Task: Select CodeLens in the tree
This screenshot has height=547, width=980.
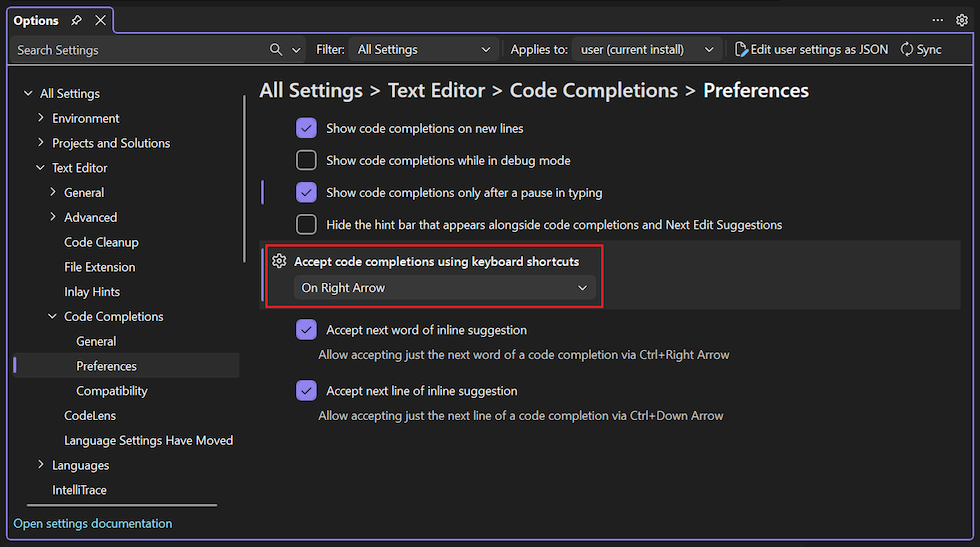Action: 90,416
